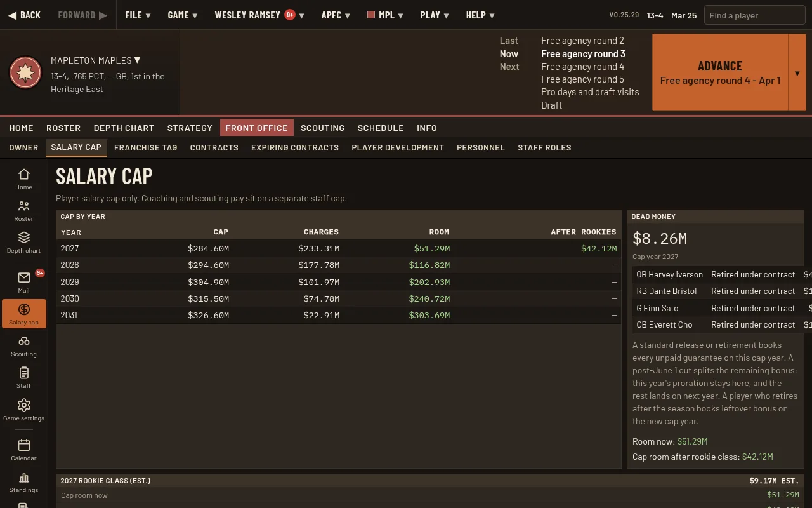The height and width of the screenshot is (508, 812).
Task: Click CB Everett Cho in dead money
Action: click(x=664, y=324)
